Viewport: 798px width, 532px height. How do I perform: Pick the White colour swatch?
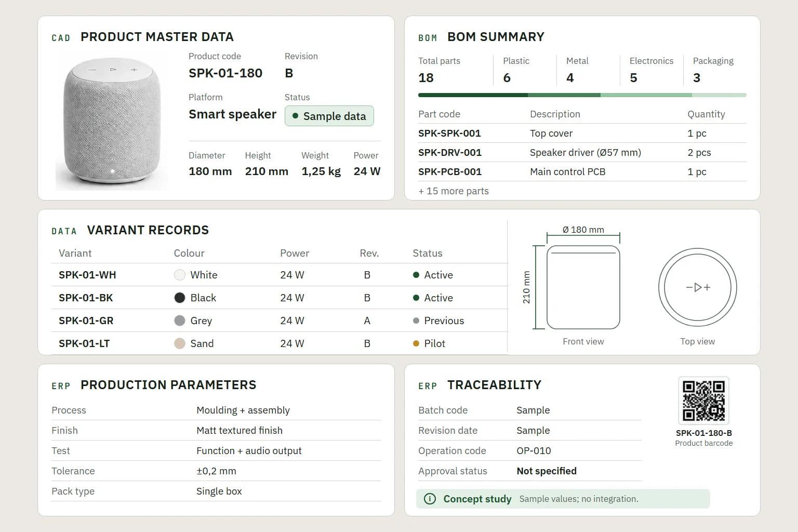pos(179,275)
